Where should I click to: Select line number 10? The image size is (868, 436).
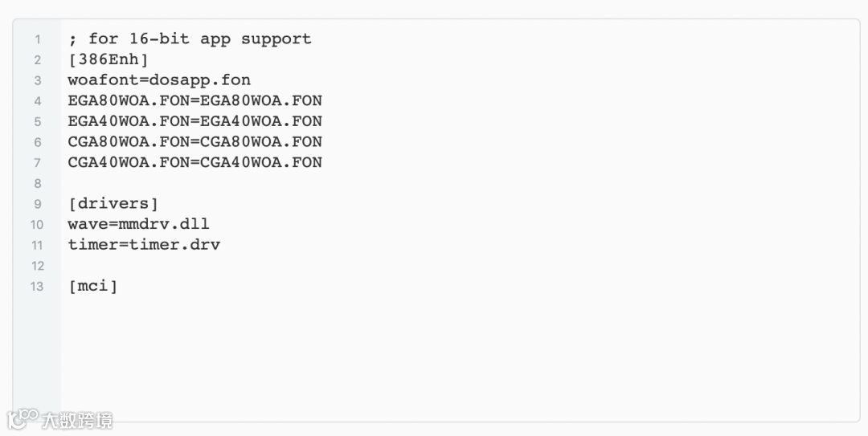pos(37,225)
